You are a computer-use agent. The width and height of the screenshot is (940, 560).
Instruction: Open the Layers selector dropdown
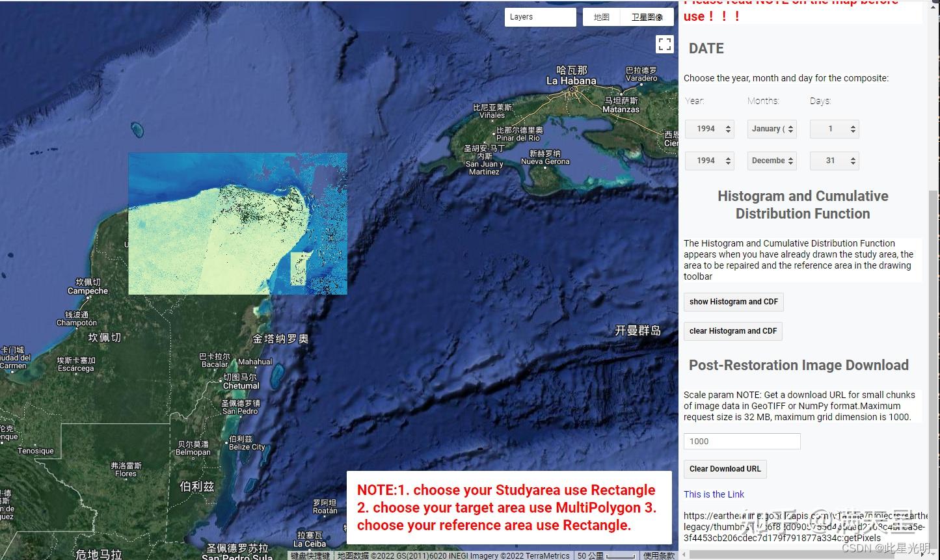coord(540,16)
